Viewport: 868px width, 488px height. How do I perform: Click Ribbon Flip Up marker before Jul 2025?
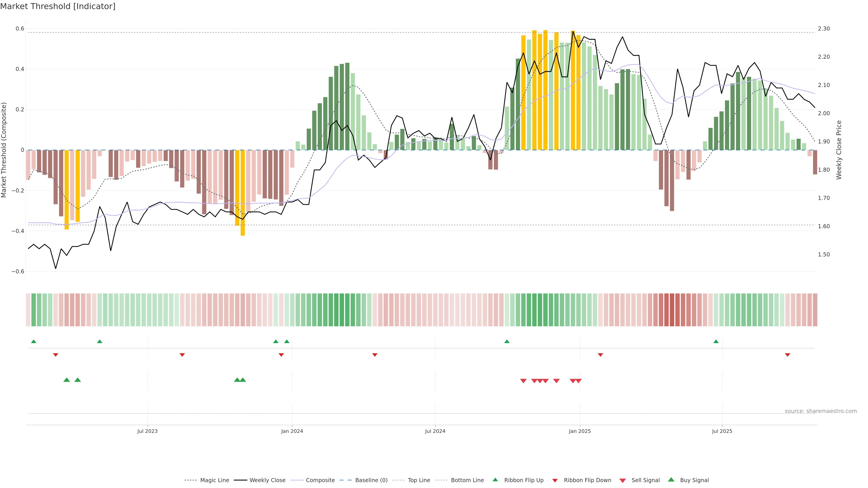716,342
